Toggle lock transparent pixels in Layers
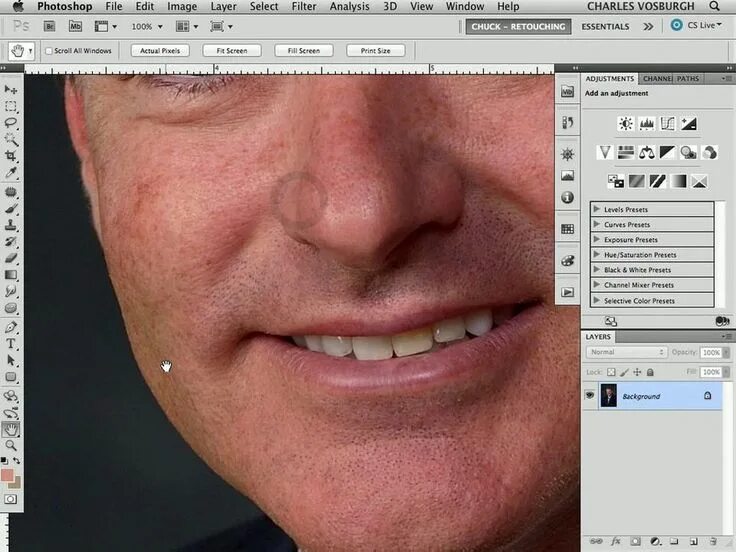 (611, 372)
